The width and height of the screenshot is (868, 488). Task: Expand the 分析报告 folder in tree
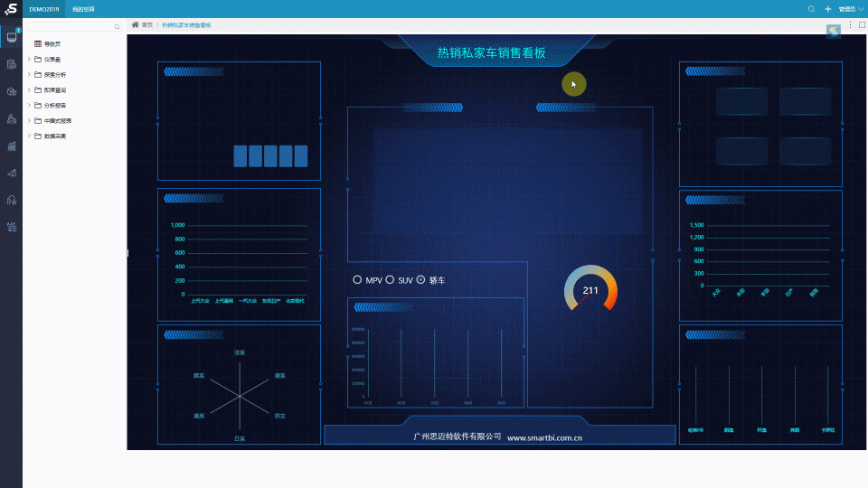[29, 105]
